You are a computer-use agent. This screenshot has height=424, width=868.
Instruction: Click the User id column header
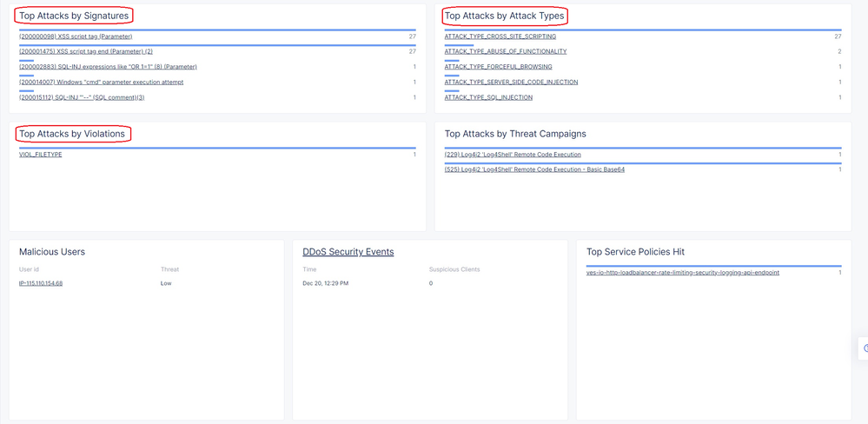pyautogui.click(x=30, y=269)
